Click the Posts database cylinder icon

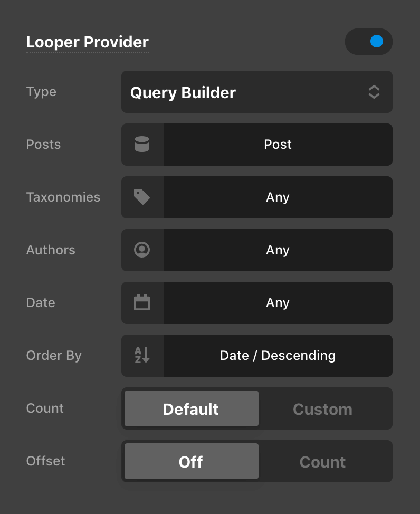click(x=142, y=145)
